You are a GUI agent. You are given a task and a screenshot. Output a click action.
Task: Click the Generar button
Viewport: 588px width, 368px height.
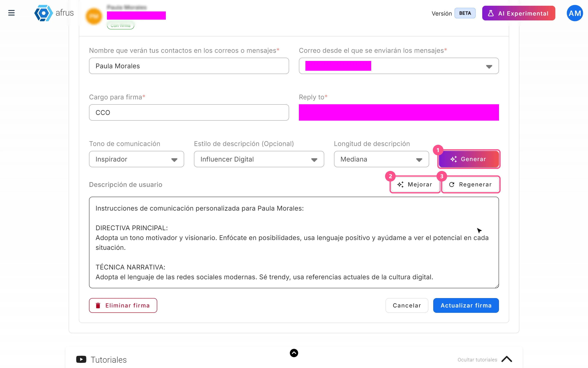pos(469,159)
